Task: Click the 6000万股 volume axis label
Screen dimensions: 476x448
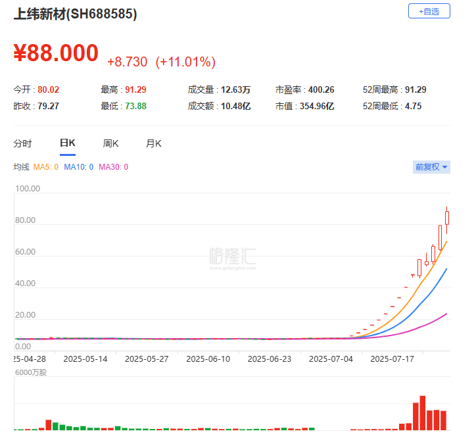Action: (x=31, y=372)
